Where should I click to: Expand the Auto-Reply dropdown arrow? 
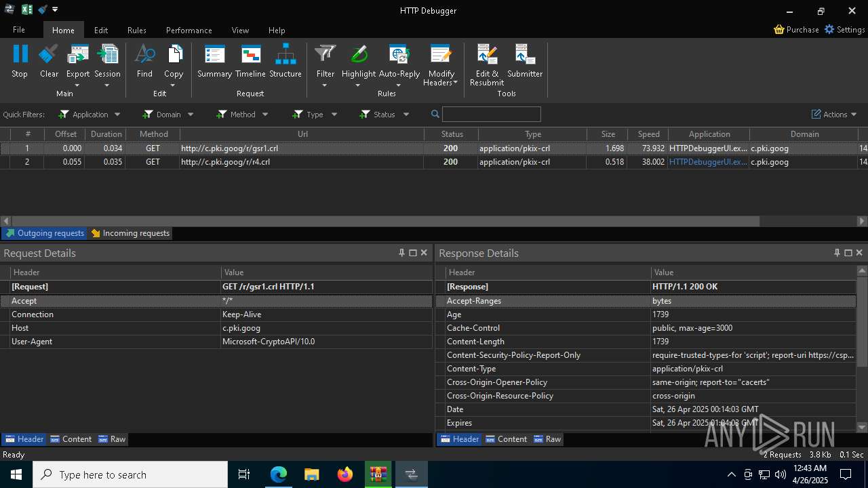(398, 85)
